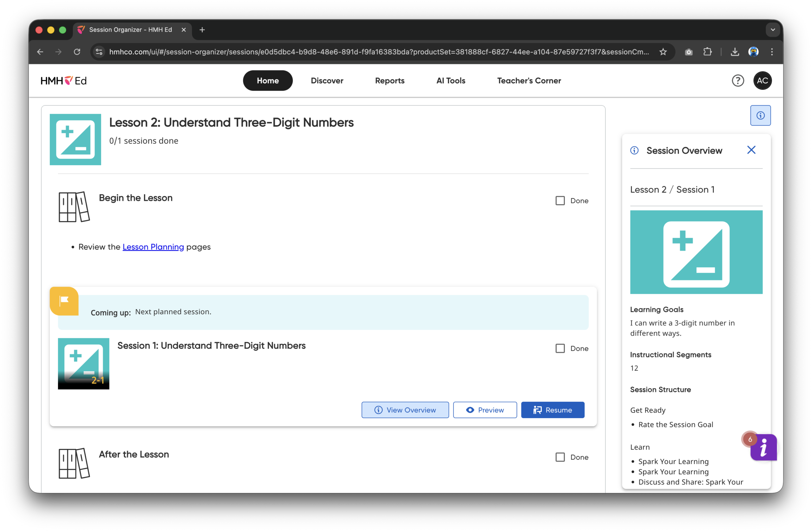Switch to the Discover tab
This screenshot has height=531, width=812.
[x=327, y=81]
